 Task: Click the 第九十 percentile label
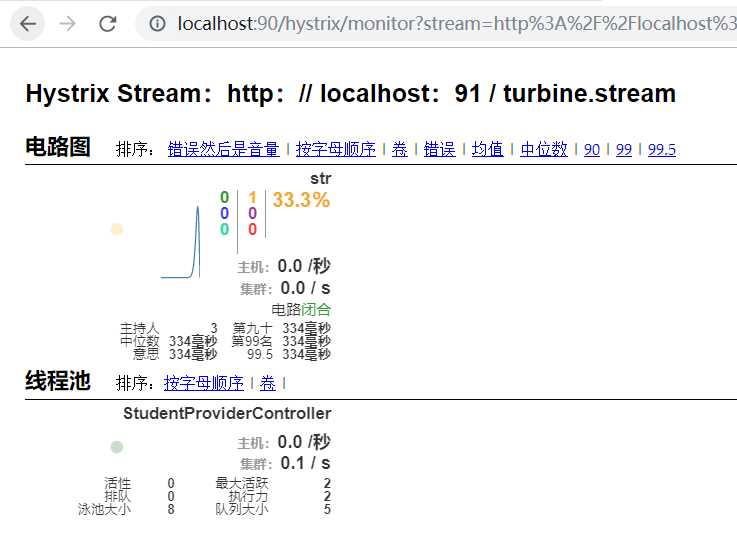pyautogui.click(x=252, y=328)
